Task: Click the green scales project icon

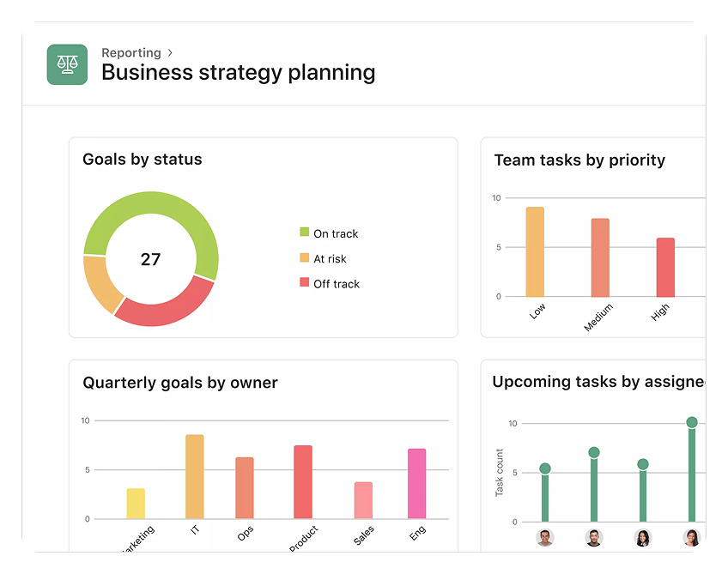Action: tap(67, 64)
